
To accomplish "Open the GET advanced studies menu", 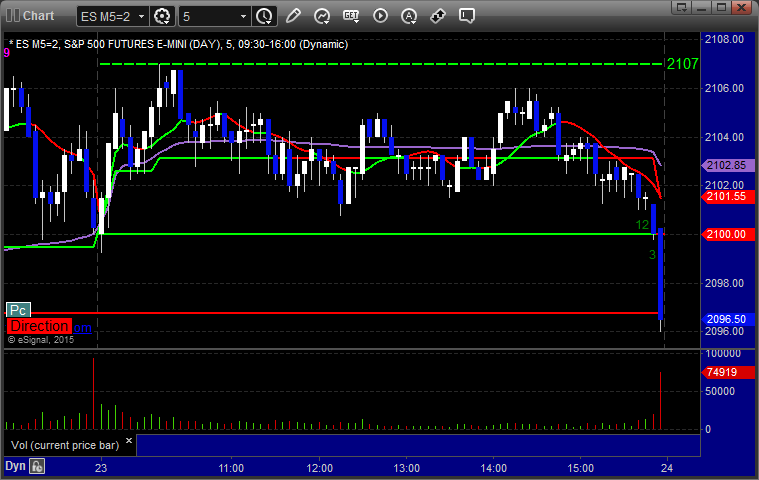I will coord(351,16).
